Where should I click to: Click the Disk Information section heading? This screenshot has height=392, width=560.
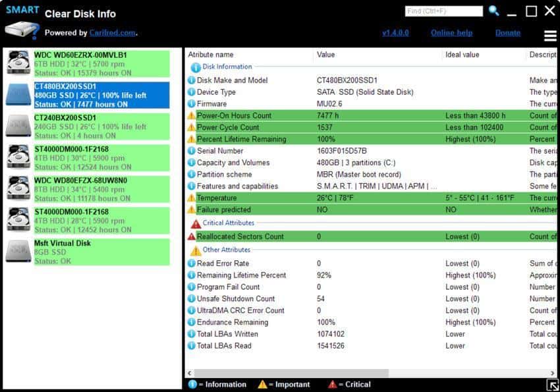227,67
